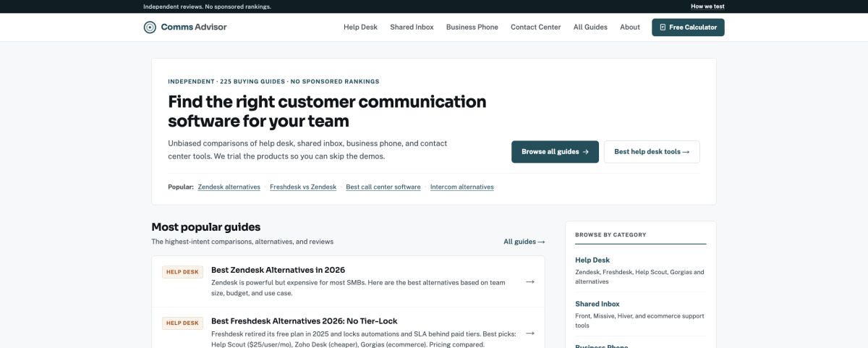Click the Best help desk tools button
The image size is (868, 348).
652,152
